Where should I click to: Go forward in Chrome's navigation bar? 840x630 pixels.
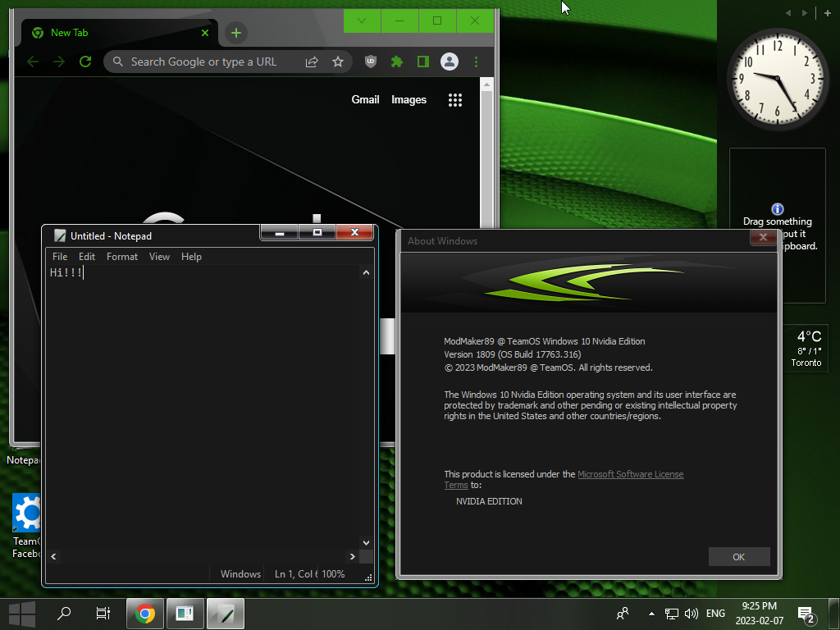pyautogui.click(x=59, y=62)
